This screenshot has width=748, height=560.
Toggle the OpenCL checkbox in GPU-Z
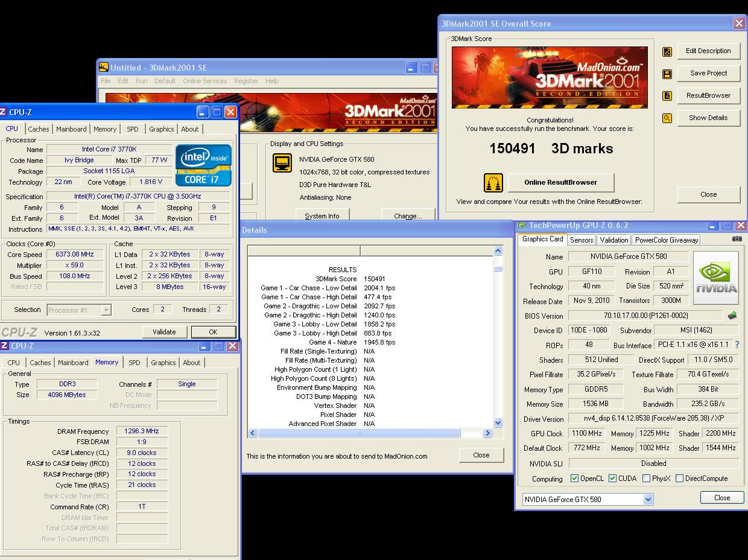pos(574,479)
